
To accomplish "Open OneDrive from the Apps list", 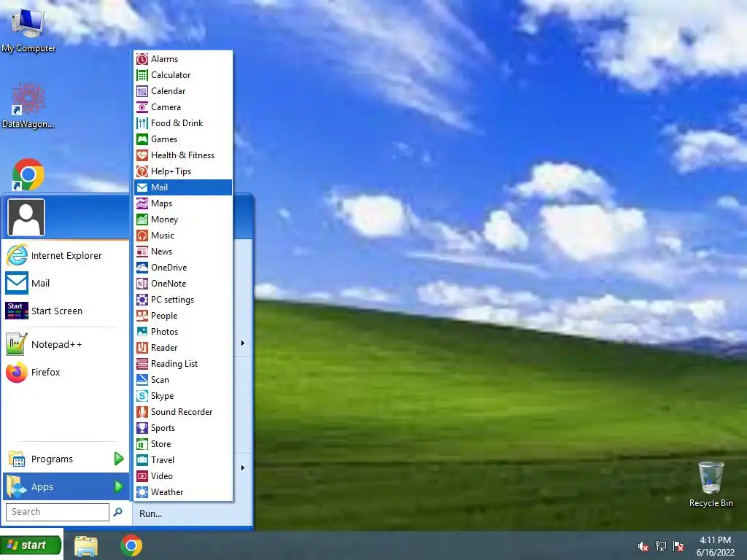I will 183,267.
